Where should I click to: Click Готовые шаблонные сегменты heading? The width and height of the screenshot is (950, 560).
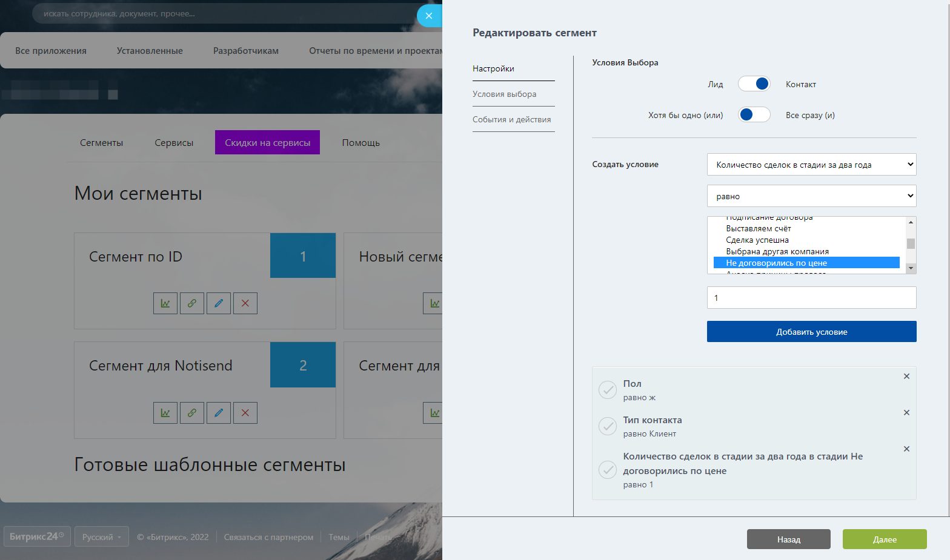click(x=210, y=465)
